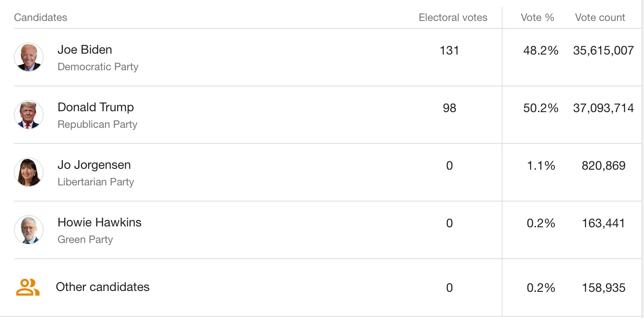Click the Libertarian Party label
Image resolution: width=644 pixels, height=318 pixels.
(x=95, y=182)
